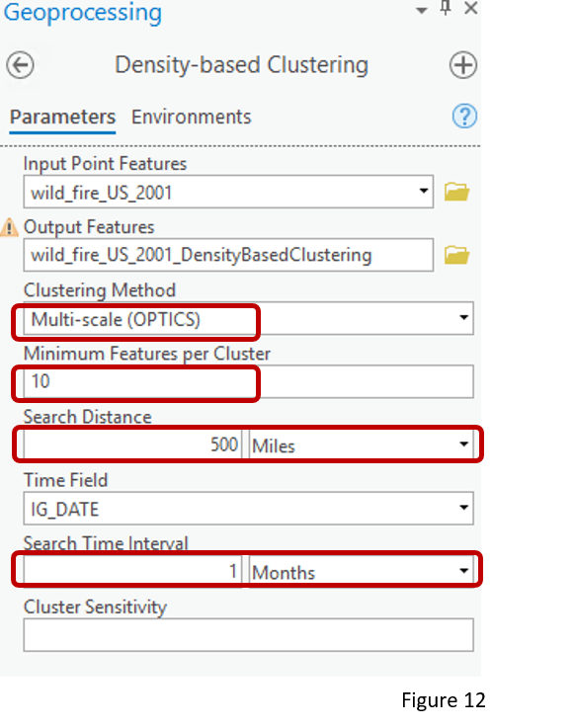Click the back arrow icon
Viewport: 574px width, 728px height.
pos(20,65)
